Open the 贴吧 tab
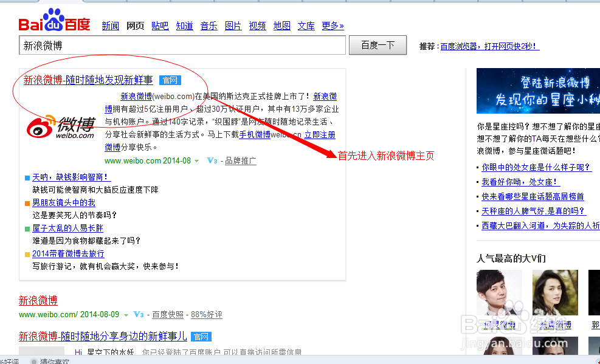 point(160,26)
